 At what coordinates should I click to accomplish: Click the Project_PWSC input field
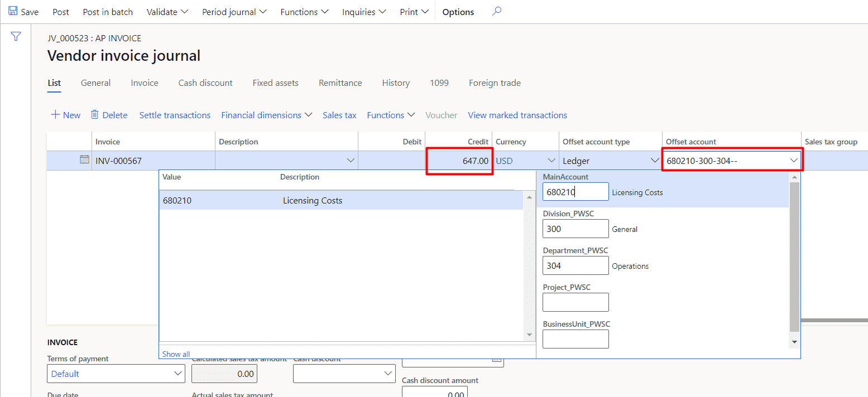coord(576,302)
